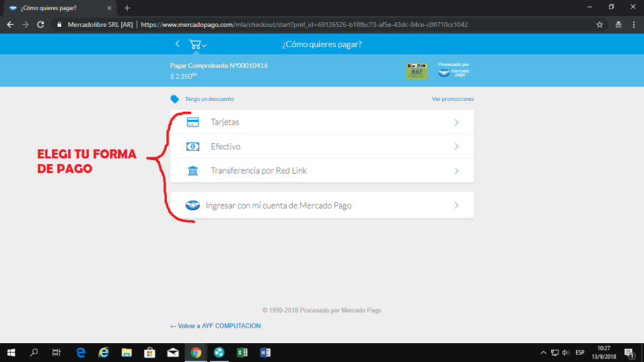
Task: Reload the Mercado Pago page
Action: click(40, 25)
